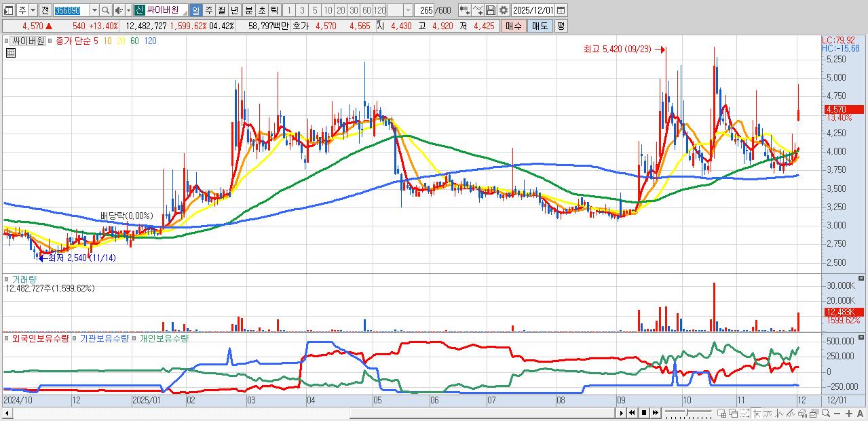Click the diagonal line chart icon at bottom
Screen dimensions: 868x421
790,414
